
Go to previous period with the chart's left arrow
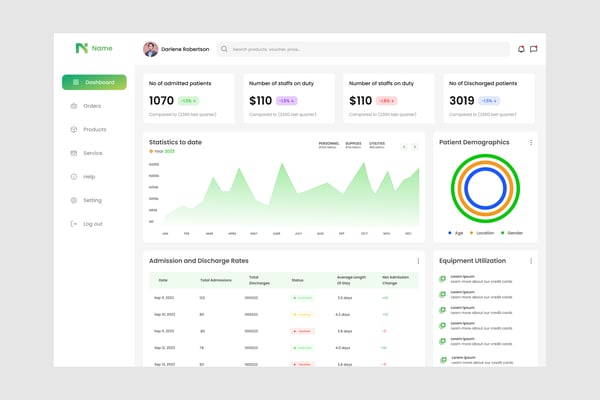(x=404, y=147)
